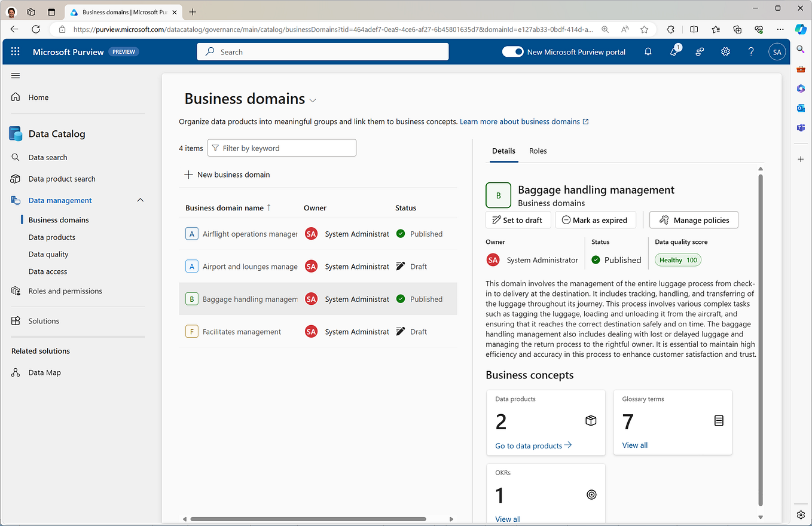
Task: Open the SA account avatar menu
Action: [x=777, y=51]
